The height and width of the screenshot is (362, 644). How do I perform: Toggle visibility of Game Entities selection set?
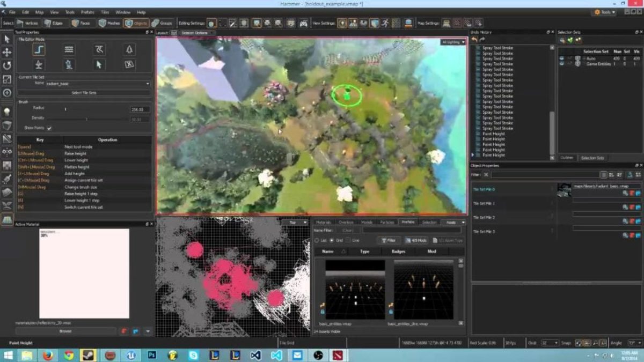click(561, 64)
